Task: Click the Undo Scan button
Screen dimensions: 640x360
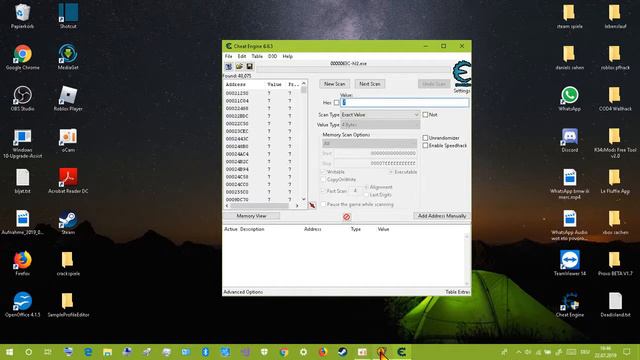Action: coord(434,84)
